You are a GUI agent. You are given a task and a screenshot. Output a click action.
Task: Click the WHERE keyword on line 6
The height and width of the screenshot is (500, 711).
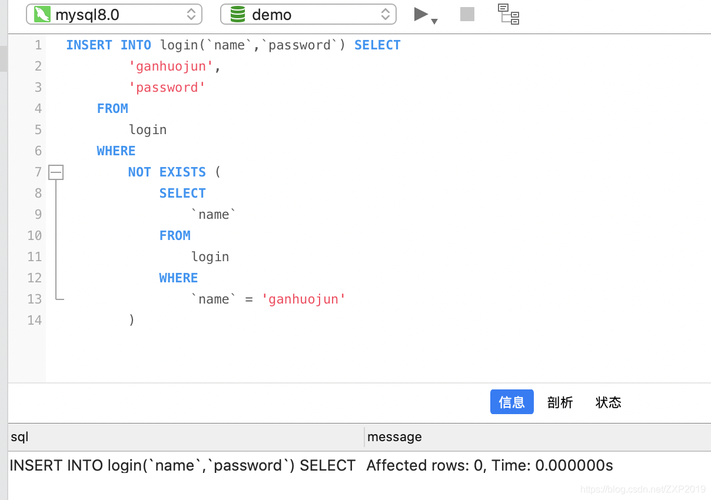[x=116, y=151]
